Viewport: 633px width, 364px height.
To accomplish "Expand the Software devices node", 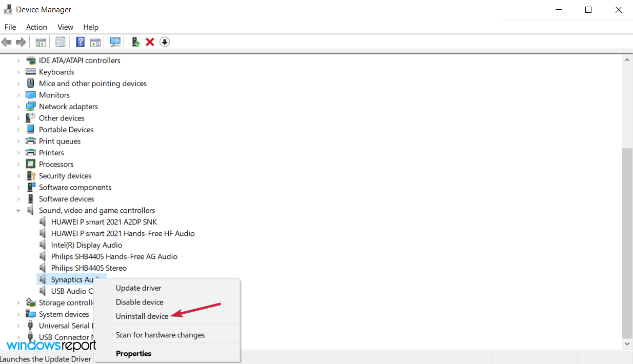I will (x=18, y=199).
